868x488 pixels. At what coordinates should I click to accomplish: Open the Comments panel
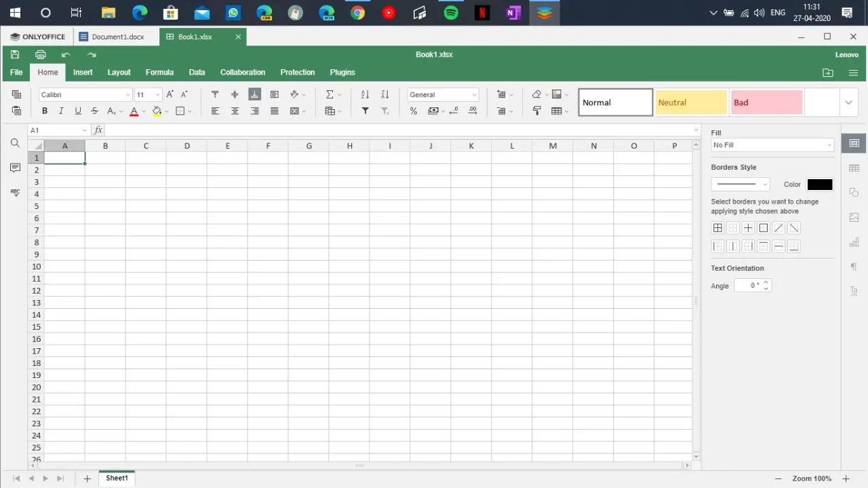[x=15, y=168]
